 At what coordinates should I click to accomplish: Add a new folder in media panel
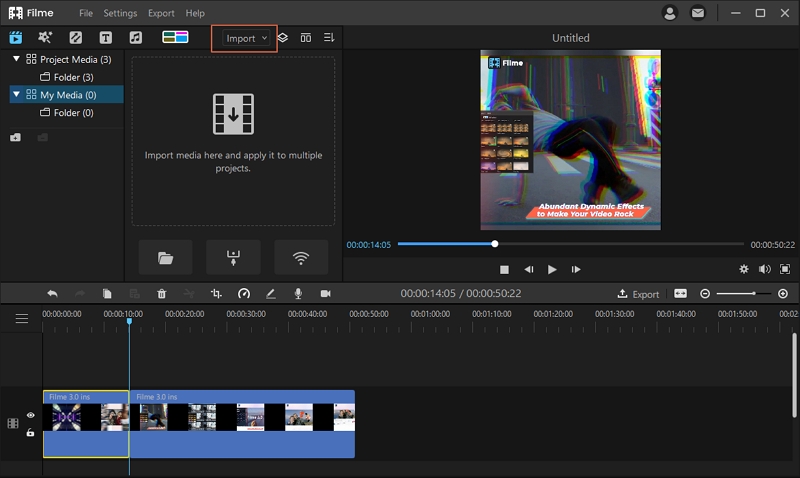(x=16, y=137)
